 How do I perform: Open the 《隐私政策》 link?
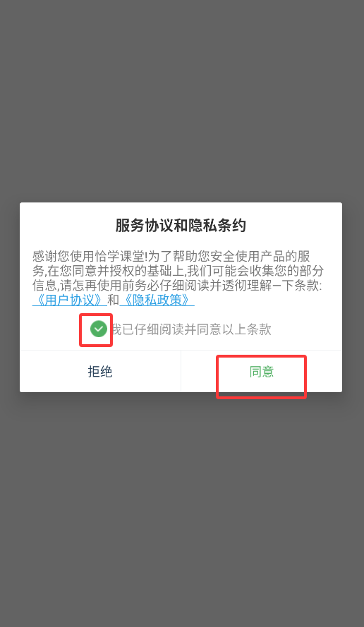tap(157, 300)
